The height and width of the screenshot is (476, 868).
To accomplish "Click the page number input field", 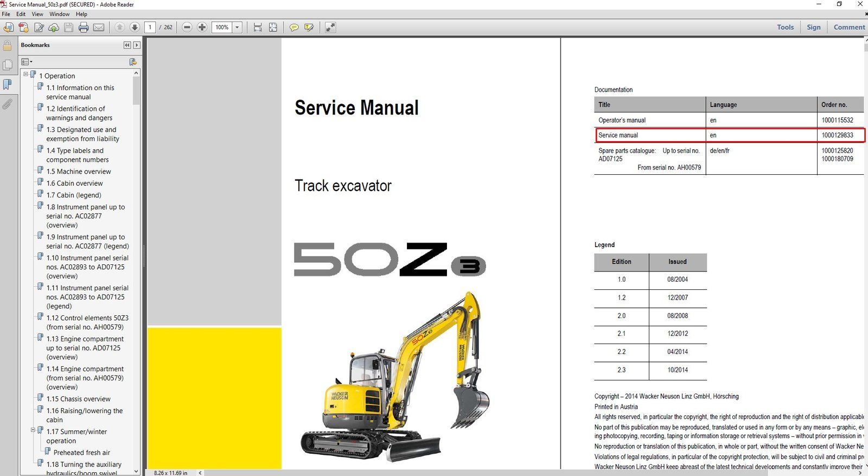I will tap(150, 27).
